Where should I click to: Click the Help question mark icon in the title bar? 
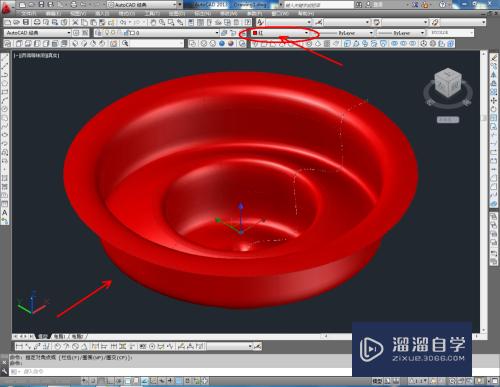(442, 4)
